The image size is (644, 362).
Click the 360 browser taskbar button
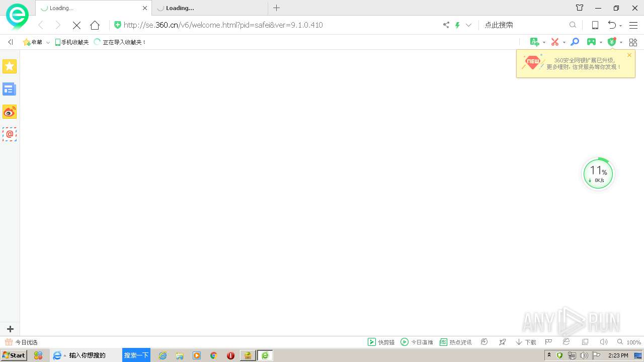click(265, 355)
